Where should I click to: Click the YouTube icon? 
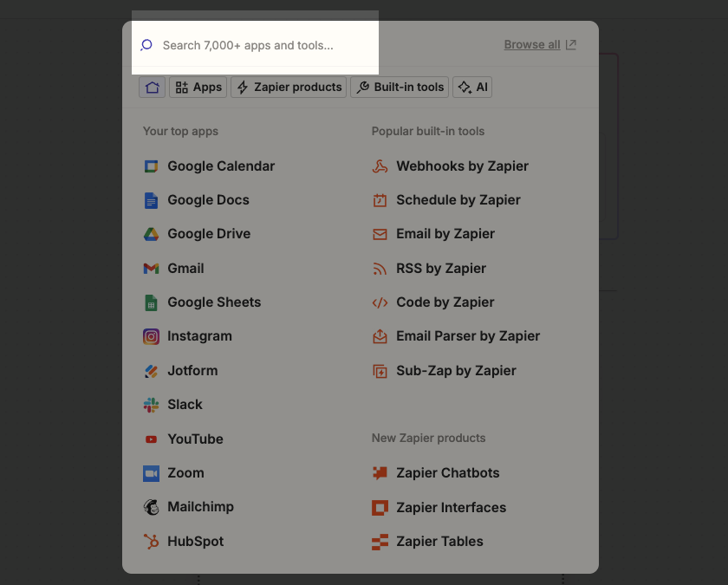151,439
